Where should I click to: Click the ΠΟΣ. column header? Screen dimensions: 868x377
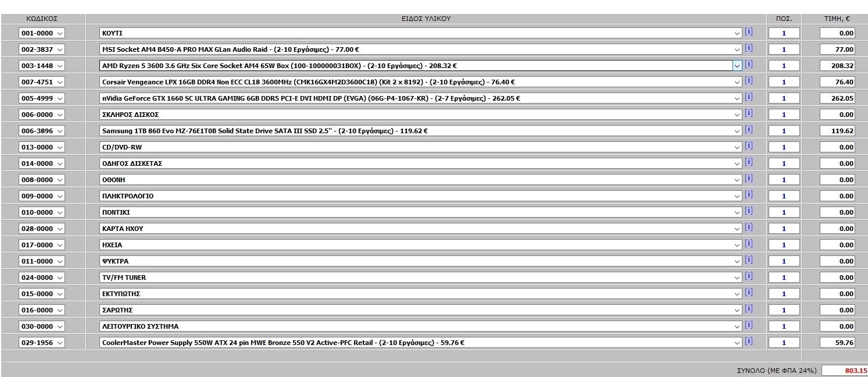(784, 19)
